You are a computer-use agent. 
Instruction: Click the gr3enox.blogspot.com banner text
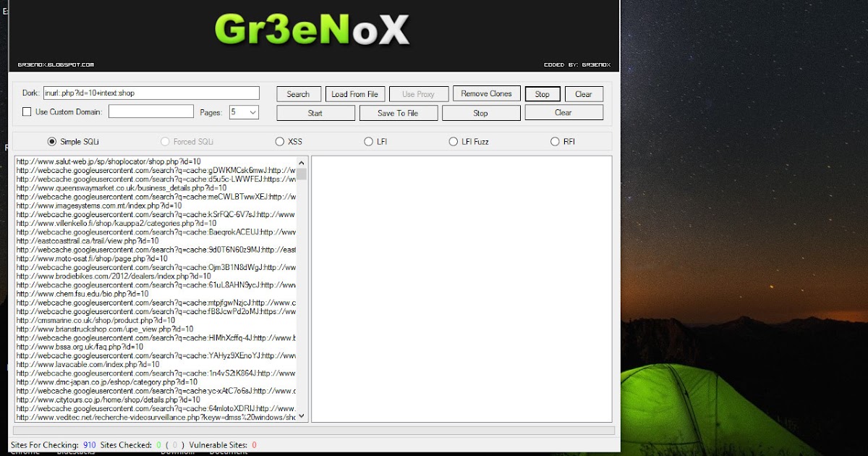(56, 64)
